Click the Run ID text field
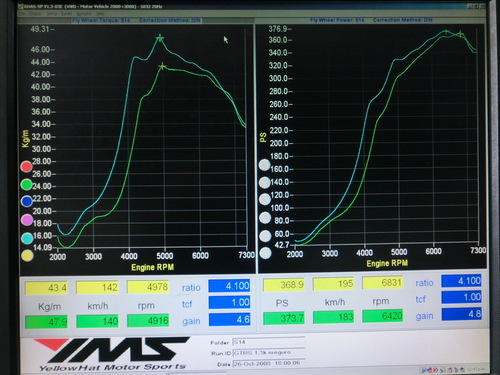 click(269, 353)
